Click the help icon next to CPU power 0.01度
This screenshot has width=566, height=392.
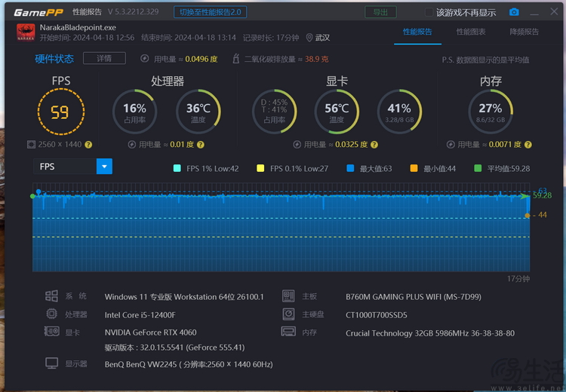tap(201, 145)
